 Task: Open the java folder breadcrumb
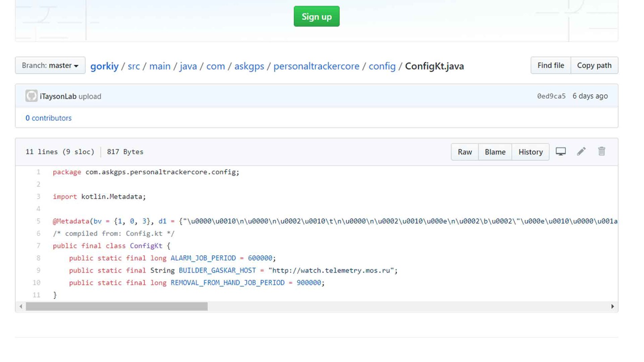188,66
